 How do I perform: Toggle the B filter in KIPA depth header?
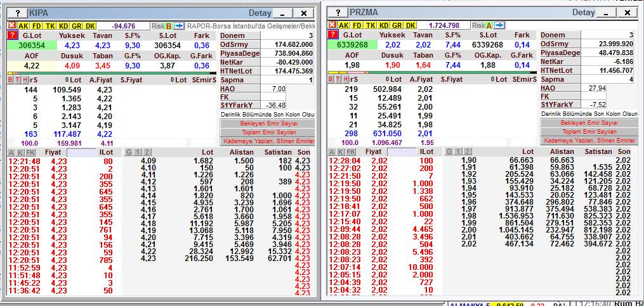coord(10,79)
